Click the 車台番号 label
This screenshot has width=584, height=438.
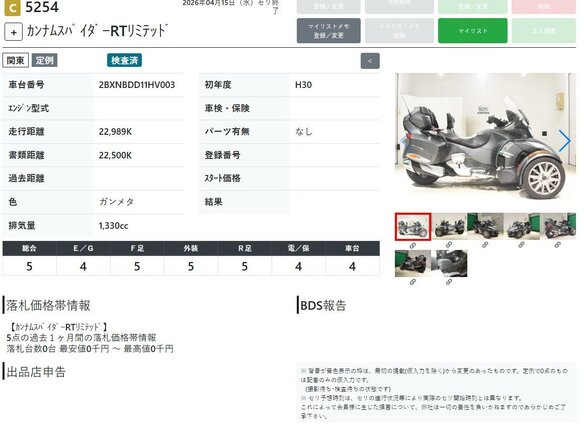coord(26,85)
